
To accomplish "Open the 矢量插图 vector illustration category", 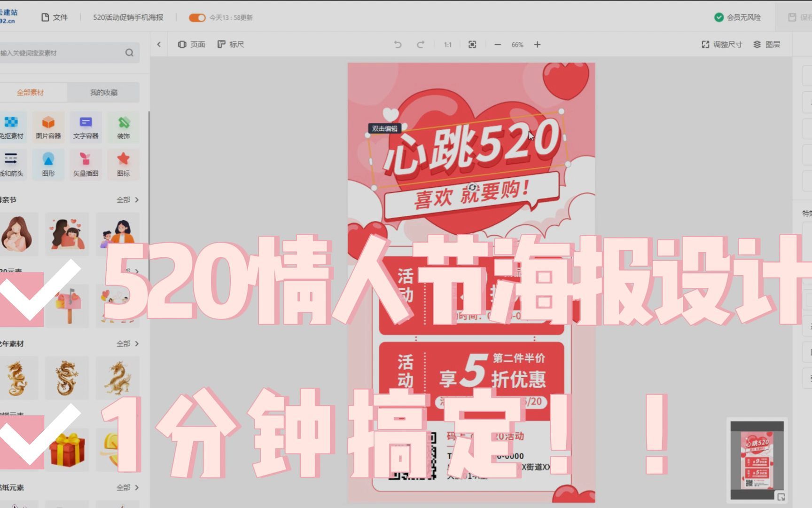I will 86,164.
